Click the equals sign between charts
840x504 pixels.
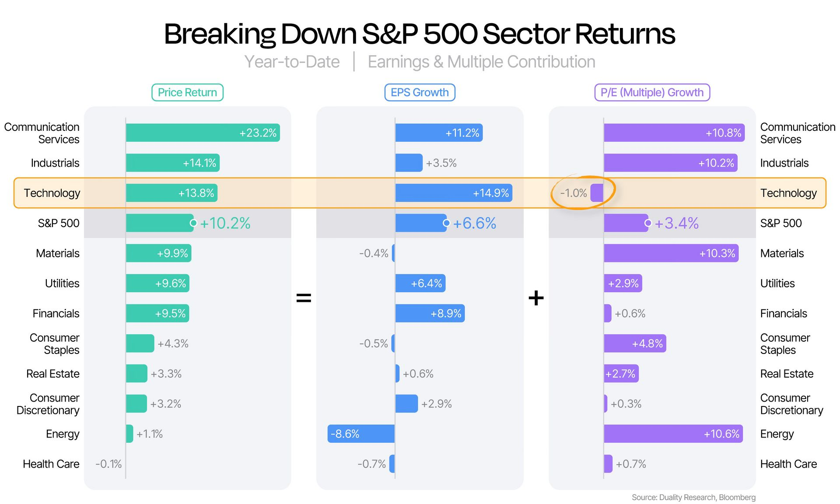pos(304,298)
